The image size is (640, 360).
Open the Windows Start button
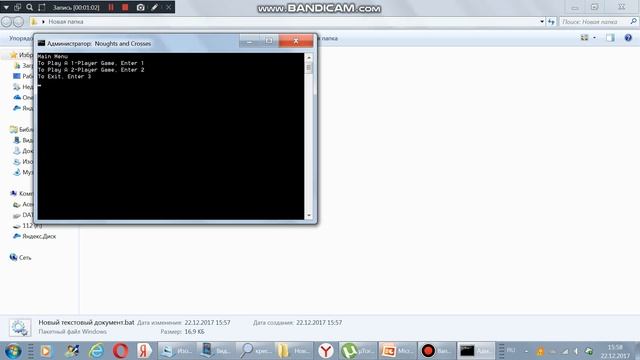[13, 351]
